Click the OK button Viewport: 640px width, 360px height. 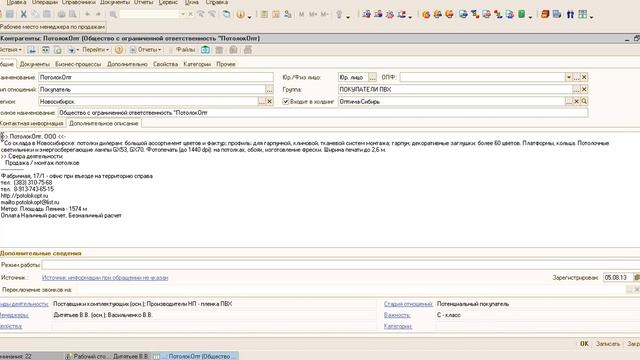pyautogui.click(x=584, y=344)
